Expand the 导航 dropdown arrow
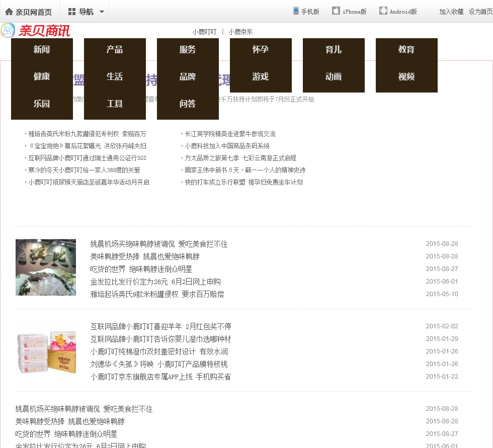The image size is (493, 448). [102, 12]
